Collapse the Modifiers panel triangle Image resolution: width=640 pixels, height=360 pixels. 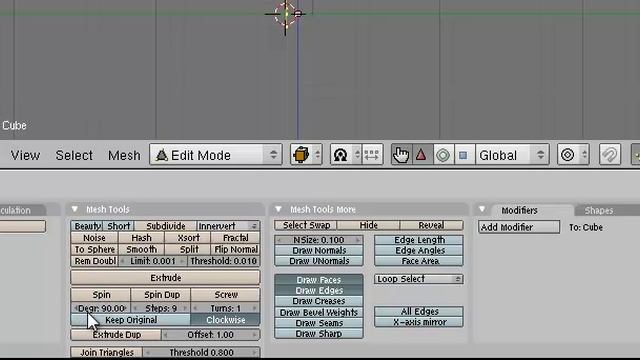tap(482, 209)
